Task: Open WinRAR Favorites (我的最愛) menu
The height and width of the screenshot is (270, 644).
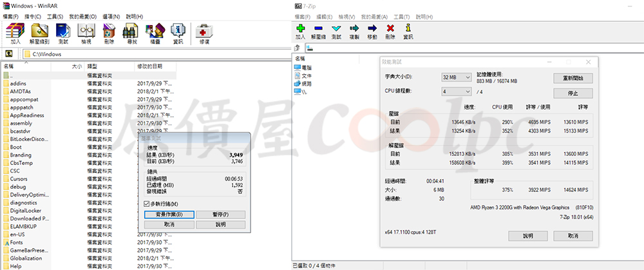Action: (x=82, y=17)
